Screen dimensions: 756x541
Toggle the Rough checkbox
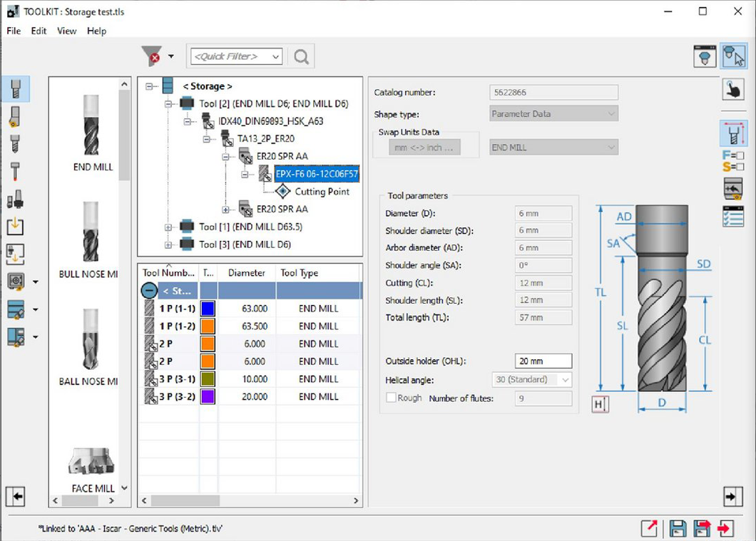click(391, 398)
